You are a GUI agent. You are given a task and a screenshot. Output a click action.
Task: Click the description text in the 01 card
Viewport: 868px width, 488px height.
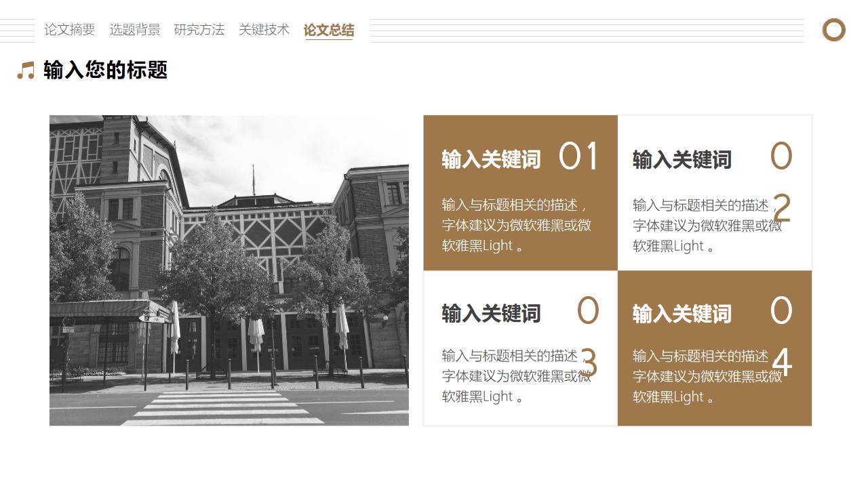tap(516, 226)
